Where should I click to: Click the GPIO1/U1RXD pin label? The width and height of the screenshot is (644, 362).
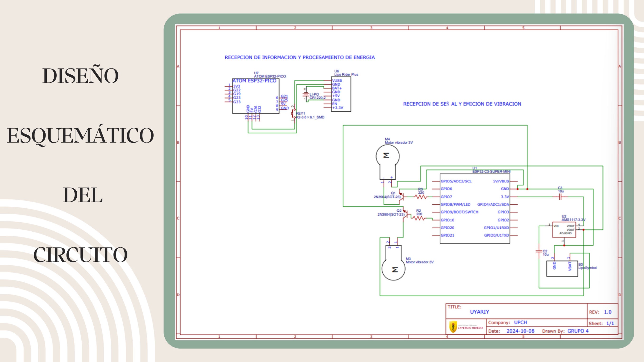[x=496, y=228]
